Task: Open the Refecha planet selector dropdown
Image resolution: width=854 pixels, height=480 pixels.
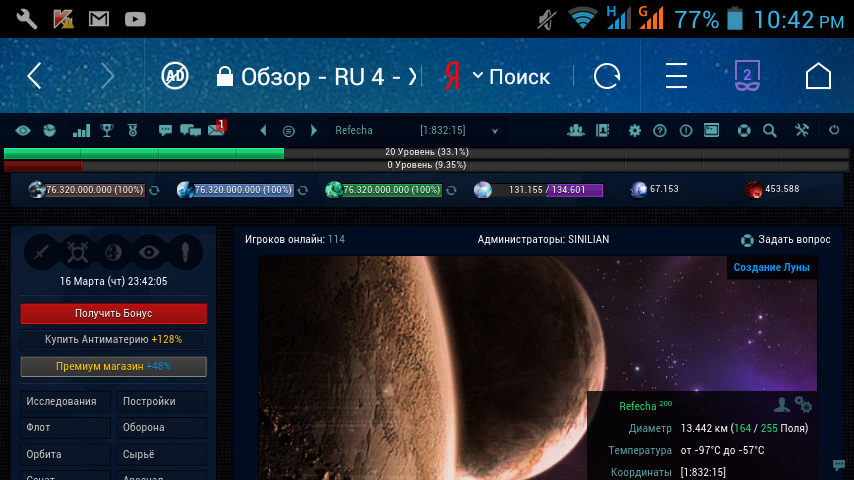Action: [x=417, y=131]
